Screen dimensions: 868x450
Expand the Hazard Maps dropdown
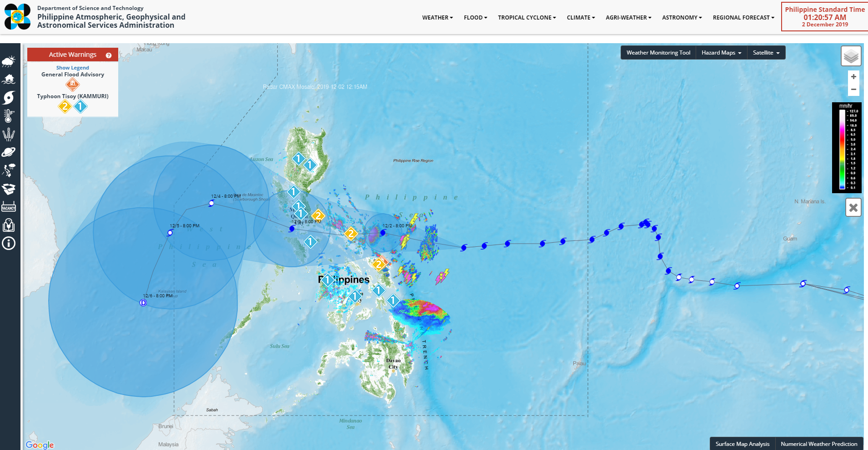click(x=721, y=53)
